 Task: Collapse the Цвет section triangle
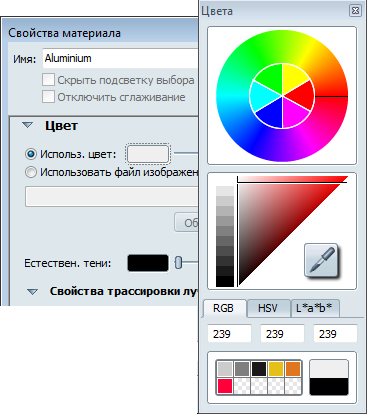(x=27, y=126)
